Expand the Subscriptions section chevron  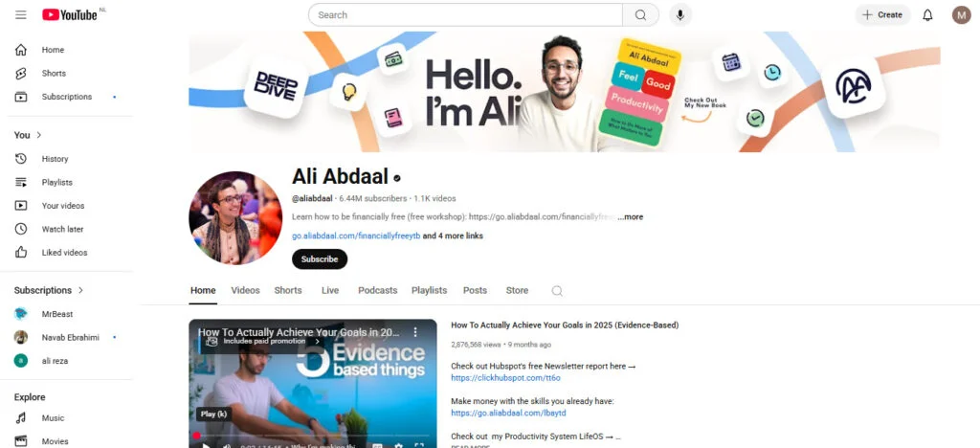pos(80,291)
